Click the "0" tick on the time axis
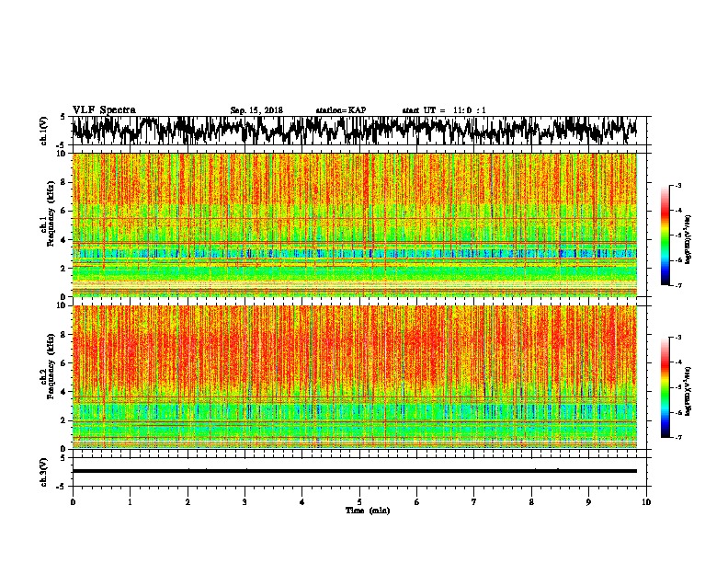Viewport: 728px width, 563px height. (73, 502)
